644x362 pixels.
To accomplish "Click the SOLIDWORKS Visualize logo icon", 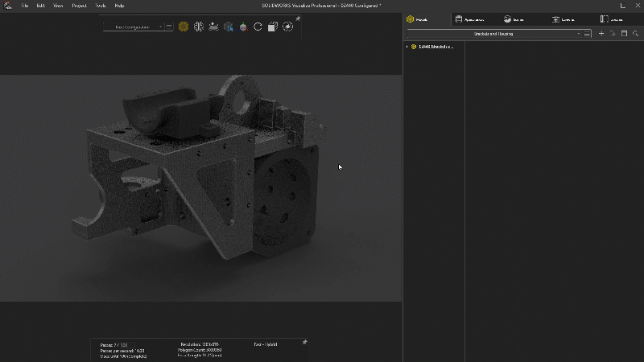I will (7, 5).
